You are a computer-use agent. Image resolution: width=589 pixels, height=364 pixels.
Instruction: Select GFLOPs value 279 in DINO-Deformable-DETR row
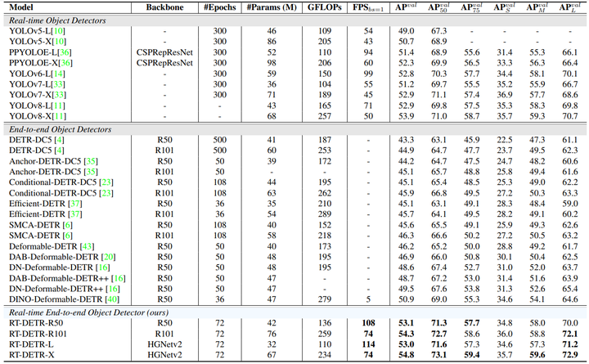pos(325,299)
